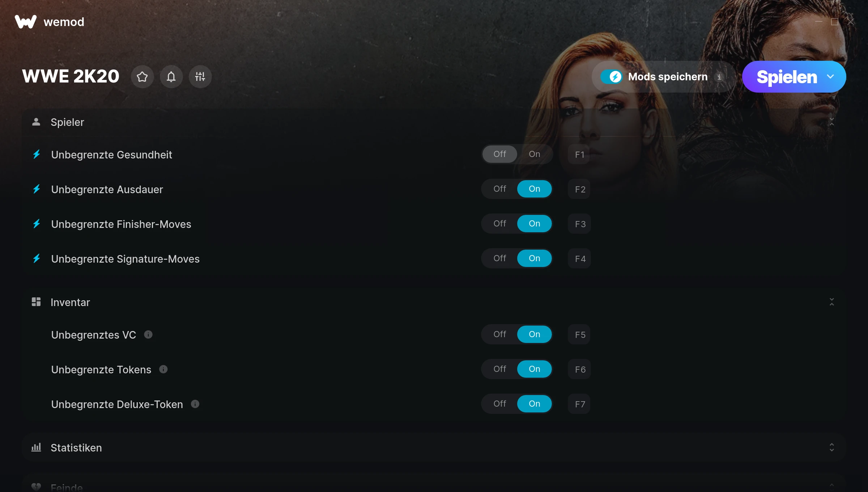The width and height of the screenshot is (868, 492).
Task: Add WWE 2K20 to favorites star
Action: coord(142,77)
